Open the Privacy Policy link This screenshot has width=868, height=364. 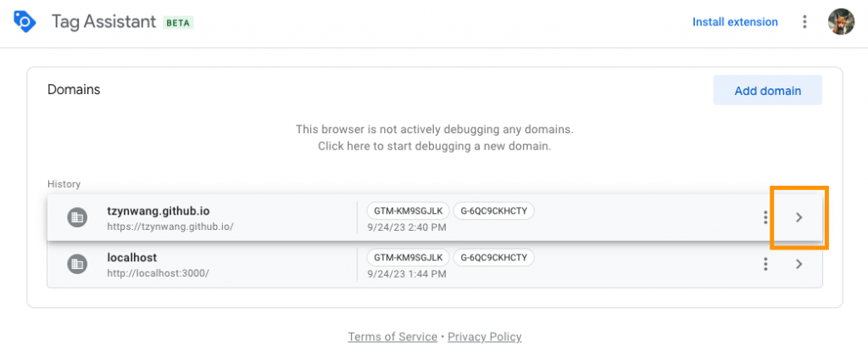point(485,337)
